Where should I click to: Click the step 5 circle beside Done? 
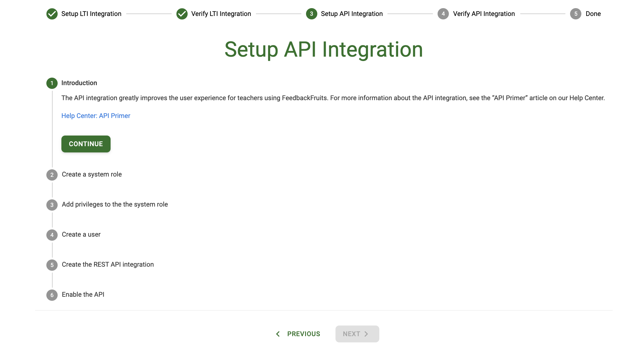tap(576, 14)
